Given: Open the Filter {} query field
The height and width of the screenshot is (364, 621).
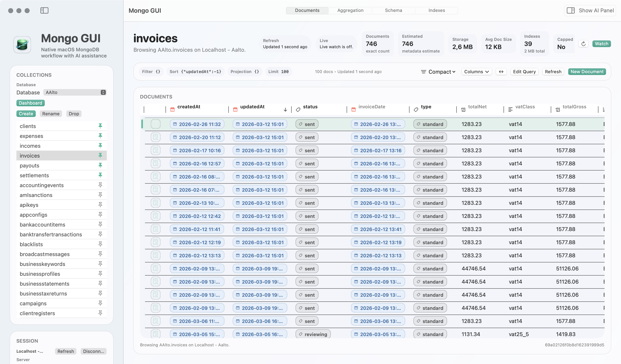Looking at the screenshot, I should tap(151, 72).
